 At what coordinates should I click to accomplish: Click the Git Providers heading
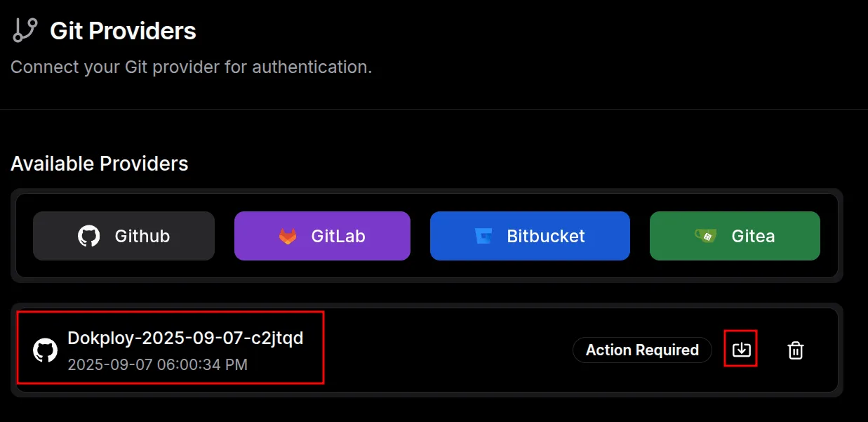tap(122, 29)
